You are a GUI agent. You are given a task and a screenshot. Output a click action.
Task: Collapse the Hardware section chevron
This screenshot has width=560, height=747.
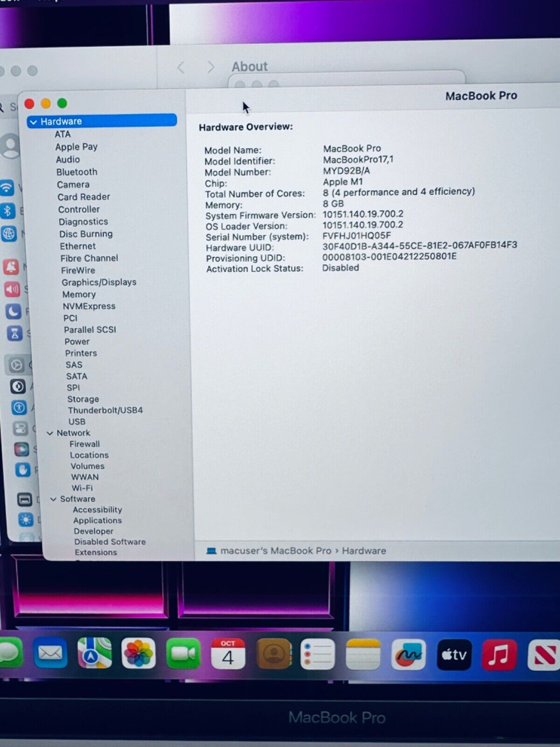click(x=33, y=122)
